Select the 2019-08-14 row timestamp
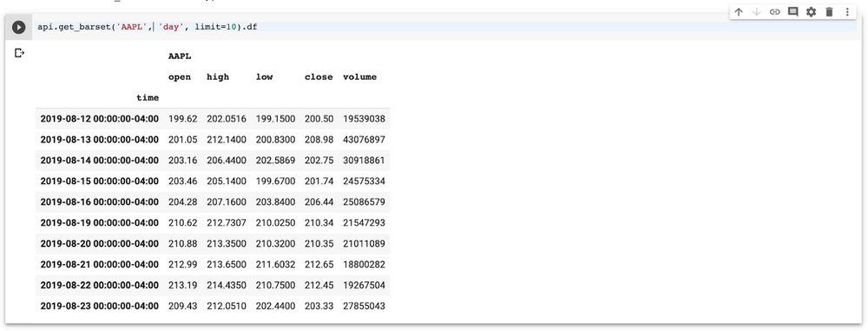 (100, 160)
